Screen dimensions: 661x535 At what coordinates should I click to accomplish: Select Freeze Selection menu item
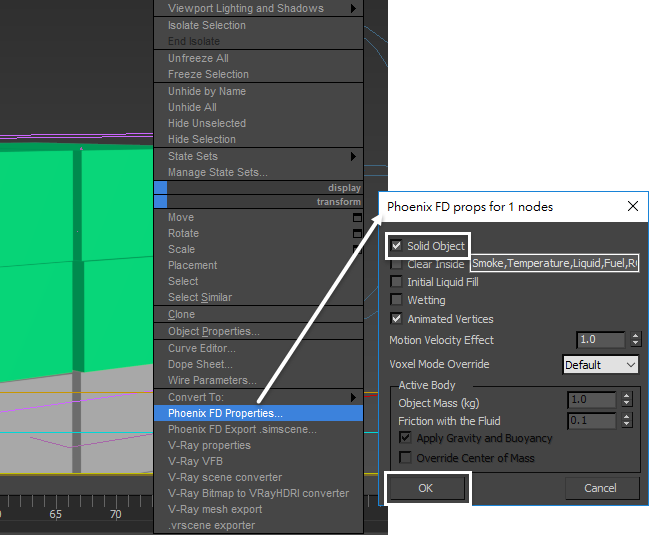(258, 74)
